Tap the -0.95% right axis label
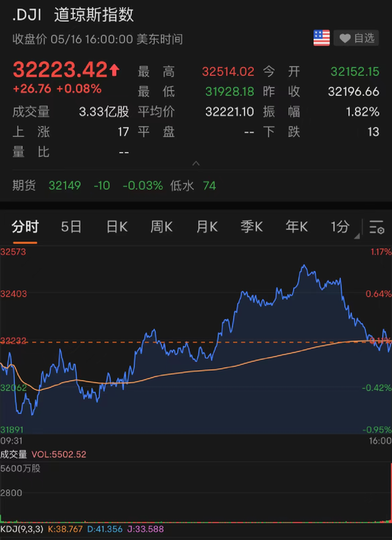This screenshot has width=392, height=540. (x=377, y=430)
